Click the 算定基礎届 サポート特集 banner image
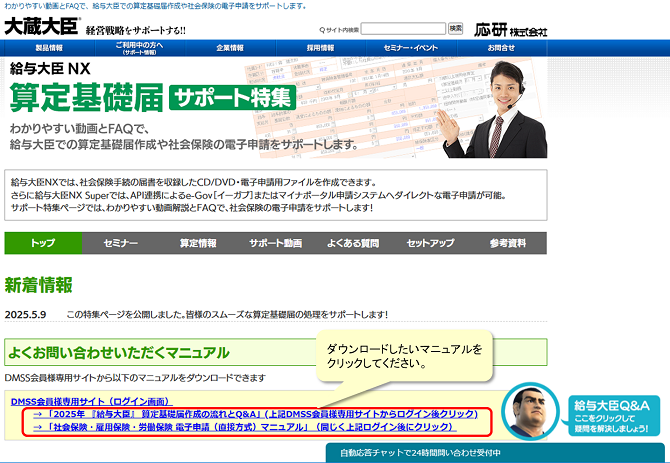Image resolution: width=670 pixels, height=463 pixels. [276, 108]
